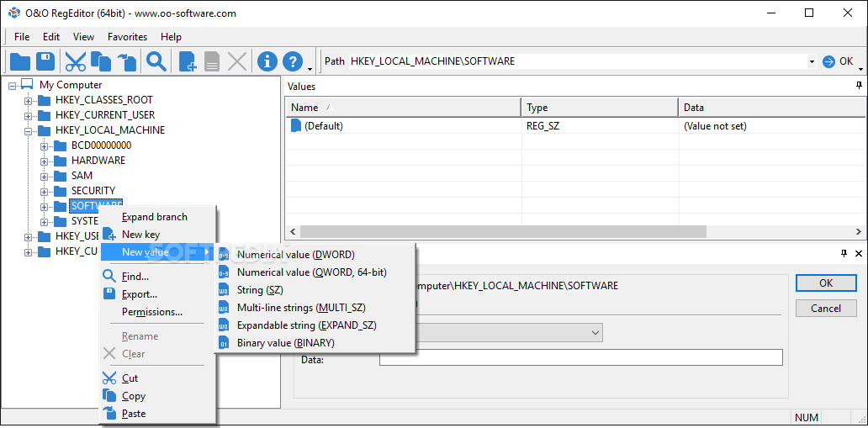
Task: Click the Cancel button
Action: (x=826, y=309)
